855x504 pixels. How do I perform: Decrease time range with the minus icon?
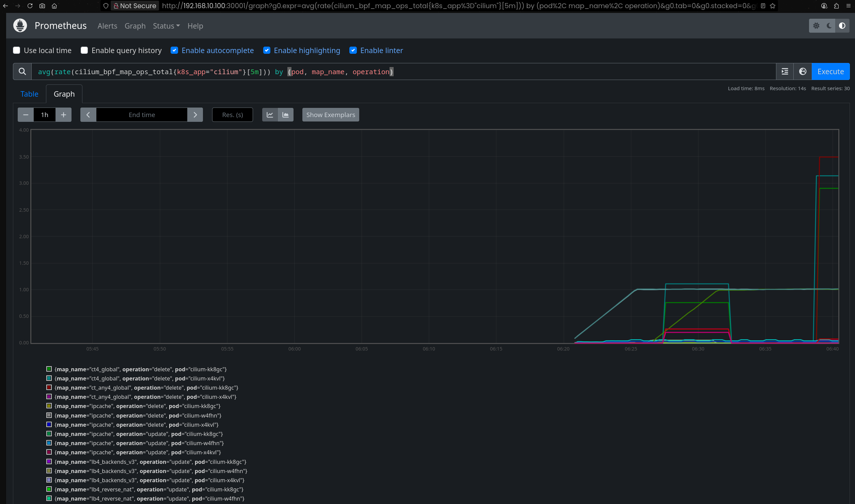[26, 115]
